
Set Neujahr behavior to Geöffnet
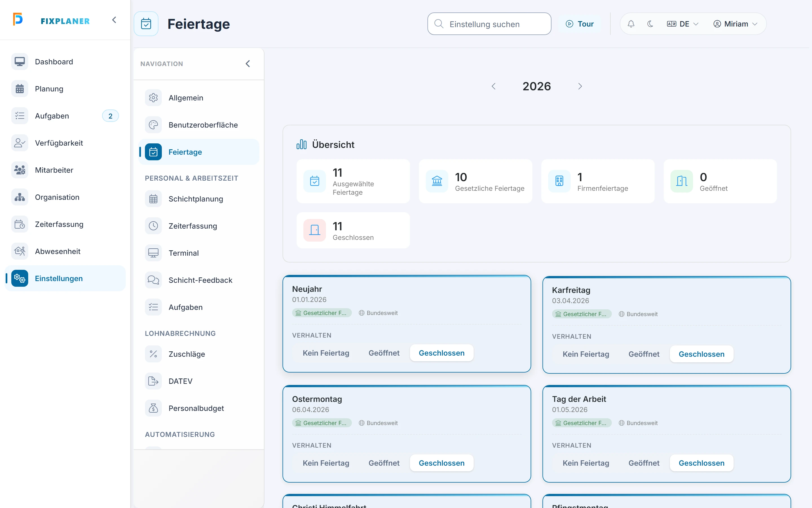tap(384, 353)
